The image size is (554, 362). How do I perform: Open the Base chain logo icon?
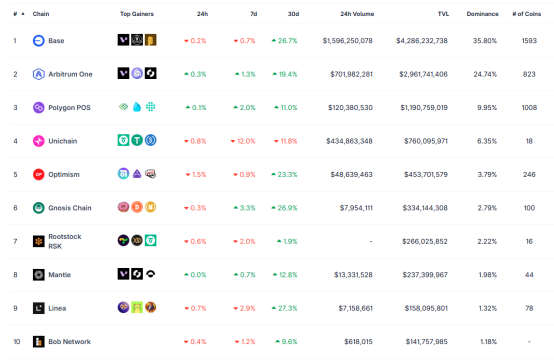click(39, 41)
